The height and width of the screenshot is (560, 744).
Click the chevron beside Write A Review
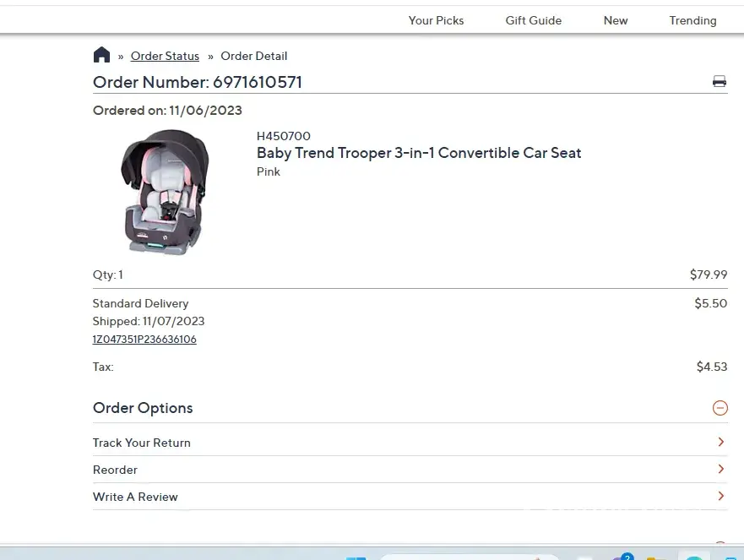pos(720,496)
